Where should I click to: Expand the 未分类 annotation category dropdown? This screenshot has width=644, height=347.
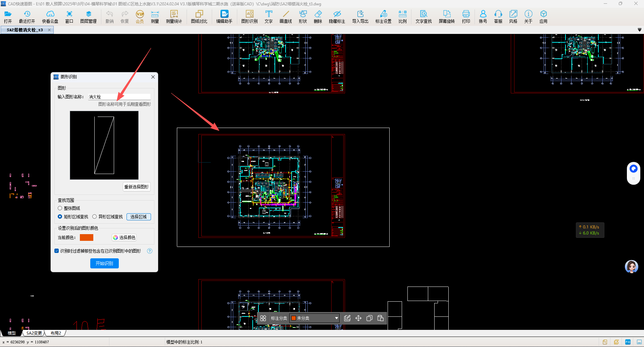[314, 318]
